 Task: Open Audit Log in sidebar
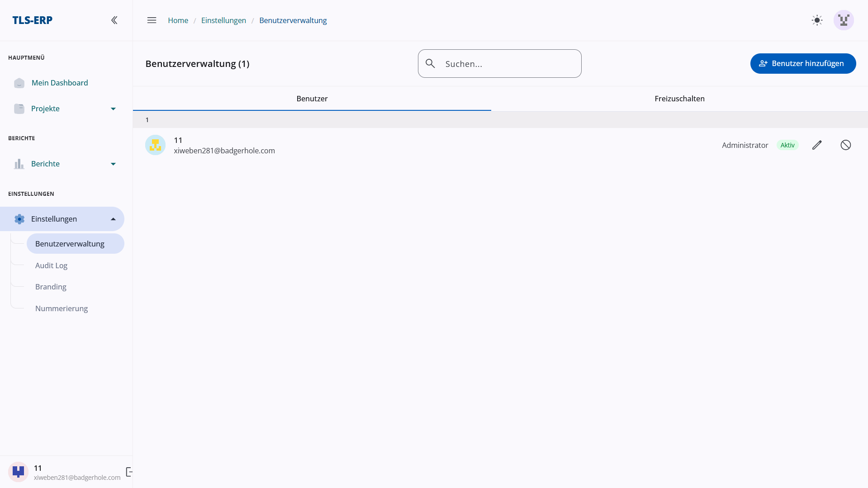point(51,265)
